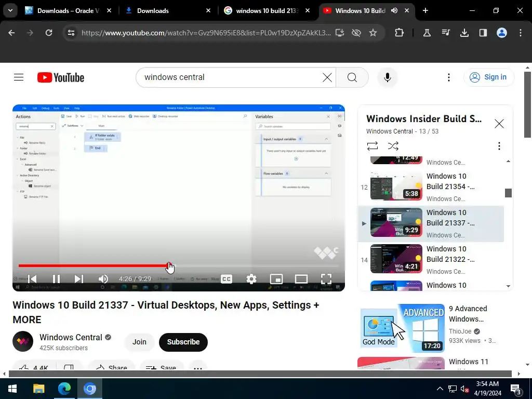532x399 pixels.
Task: View site information icon in address bar
Action: click(71, 33)
